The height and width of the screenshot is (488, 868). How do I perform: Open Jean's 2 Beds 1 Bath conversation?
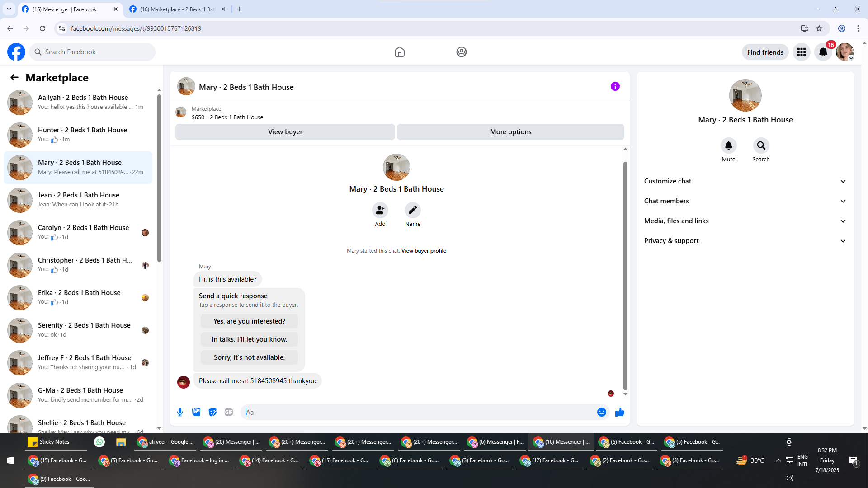click(79, 199)
